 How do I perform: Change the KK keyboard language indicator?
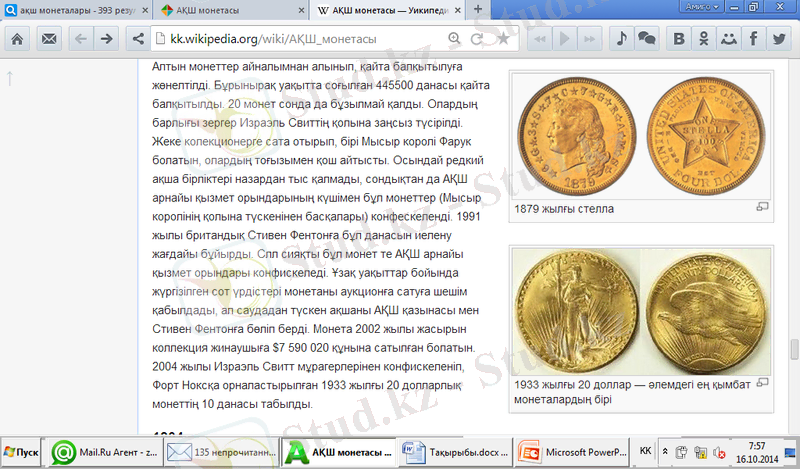[645, 451]
